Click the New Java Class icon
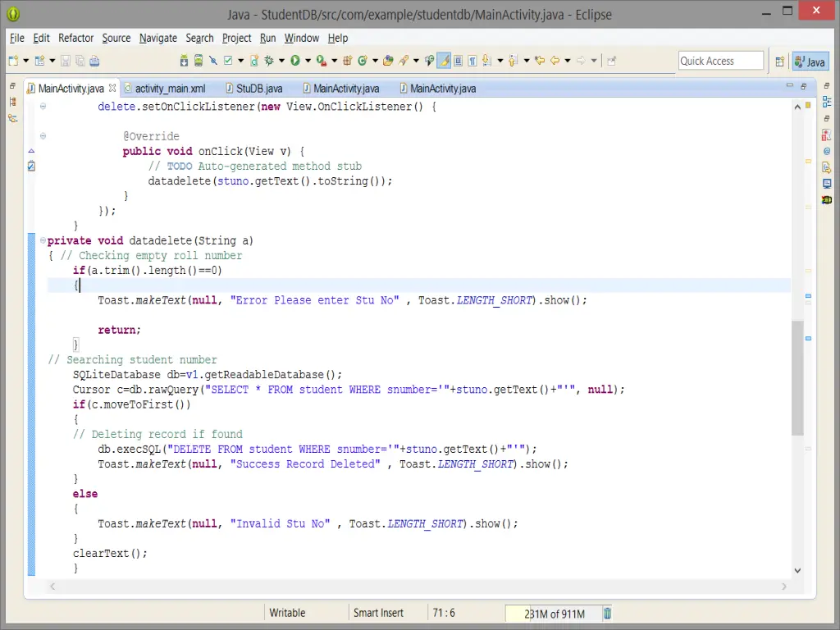Image resolution: width=840 pixels, height=630 pixels. [x=362, y=61]
